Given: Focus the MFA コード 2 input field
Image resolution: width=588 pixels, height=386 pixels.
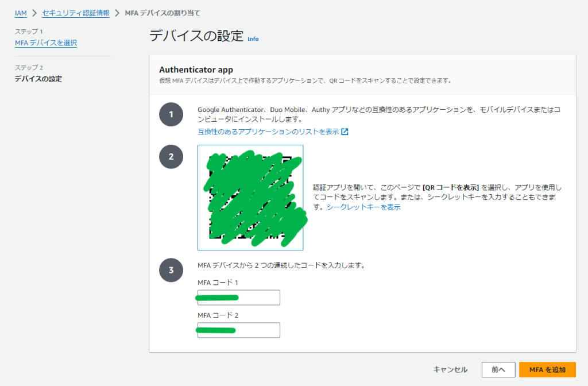Looking at the screenshot, I should [x=239, y=330].
